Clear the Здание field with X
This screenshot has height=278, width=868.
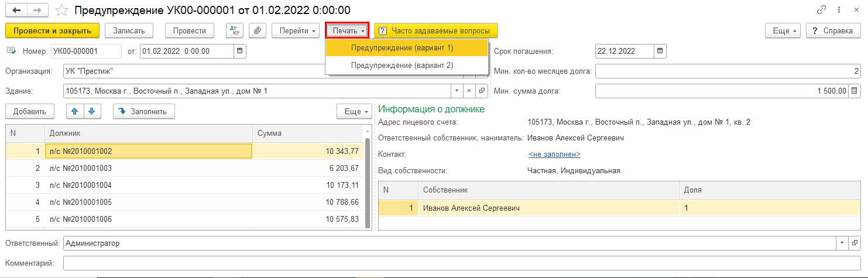tap(469, 91)
